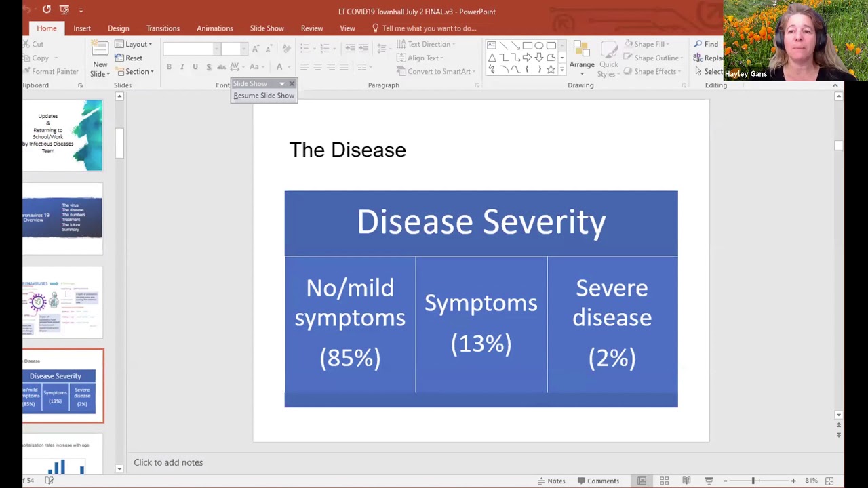Start Slide Show from status bar icon
This screenshot has height=488, width=868.
tap(709, 481)
